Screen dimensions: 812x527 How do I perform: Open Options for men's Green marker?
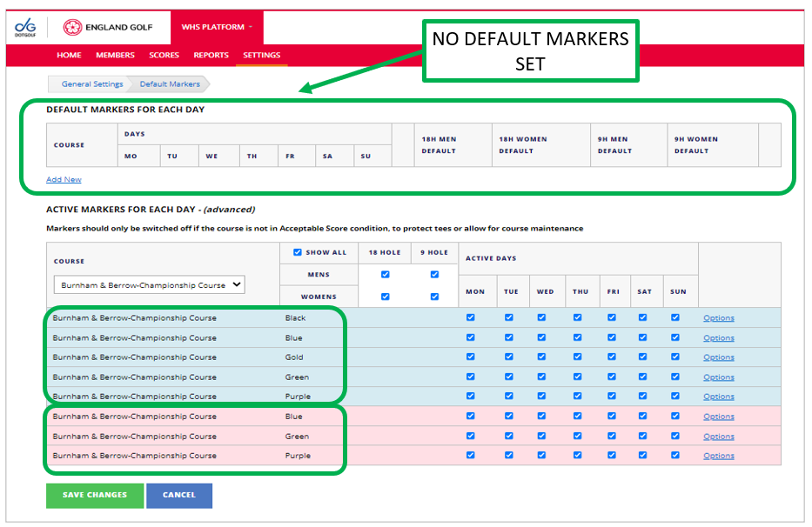(x=719, y=377)
